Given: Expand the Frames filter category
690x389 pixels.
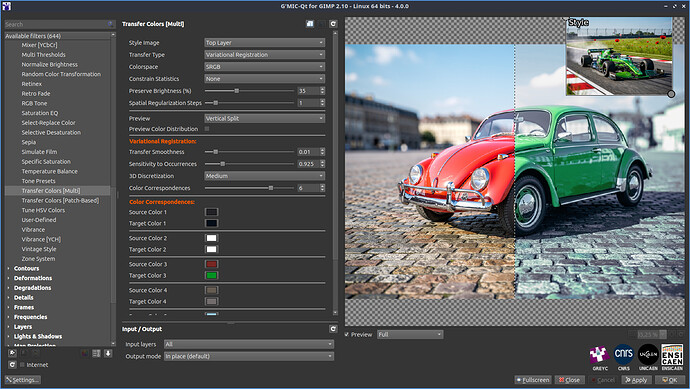Looking at the screenshot, I should pyautogui.click(x=8, y=307).
